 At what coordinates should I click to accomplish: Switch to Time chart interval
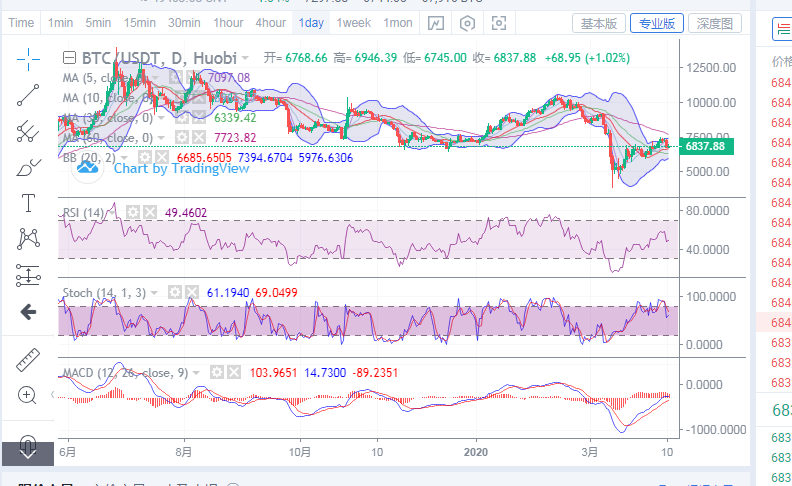pyautogui.click(x=21, y=23)
